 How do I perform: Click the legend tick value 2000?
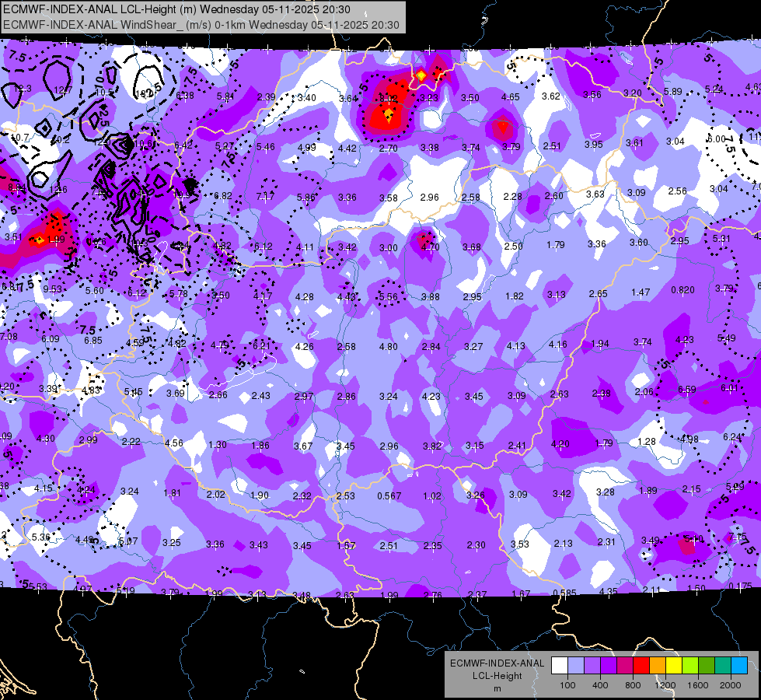point(731,685)
